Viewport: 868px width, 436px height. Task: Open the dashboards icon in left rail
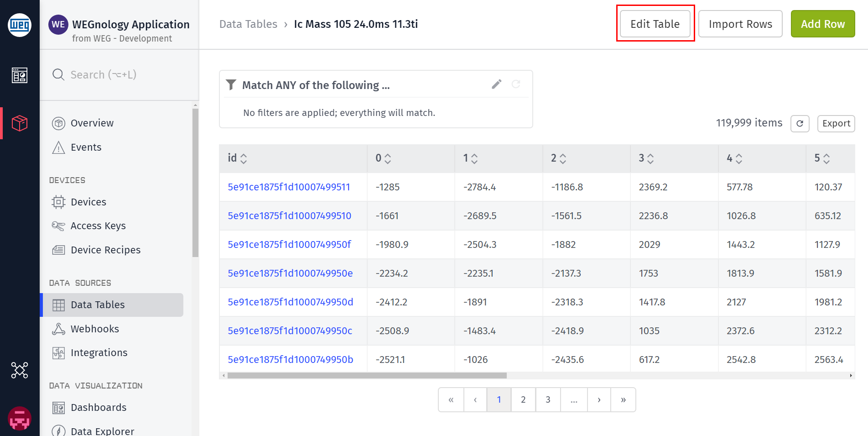(20, 75)
